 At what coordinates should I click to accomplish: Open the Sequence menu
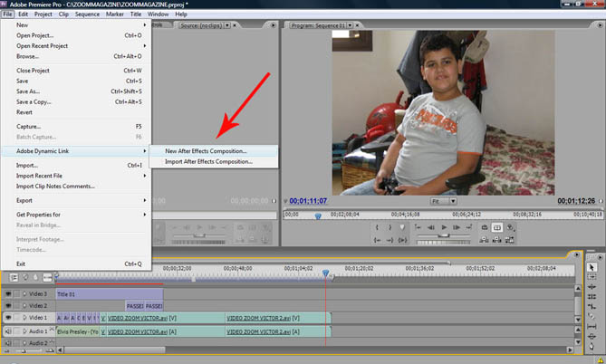coord(88,14)
